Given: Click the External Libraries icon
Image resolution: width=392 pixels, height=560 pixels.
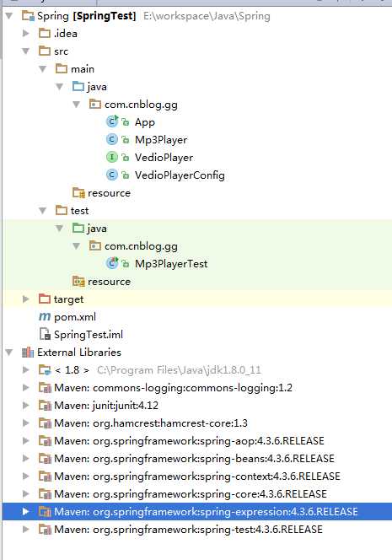Looking at the screenshot, I should (28, 353).
